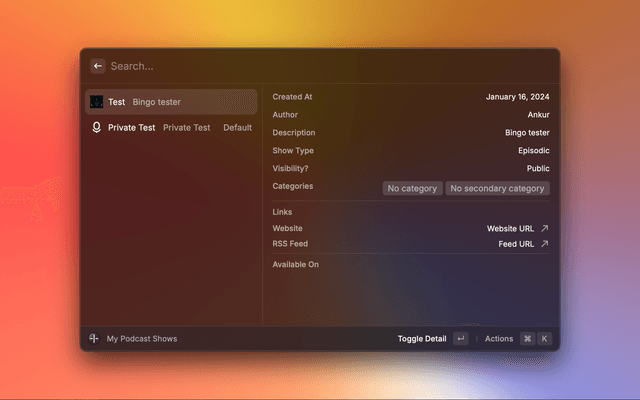The width and height of the screenshot is (640, 400).
Task: Select the Test Bingo tester show
Action: (170, 102)
